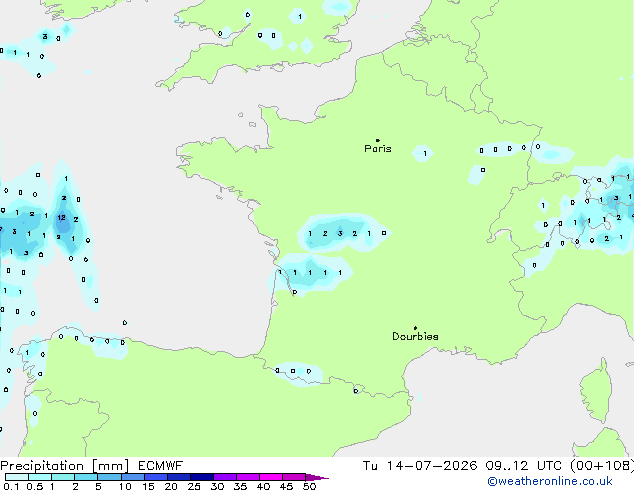
Task: Select the ECMWF model label
Action: (161, 466)
